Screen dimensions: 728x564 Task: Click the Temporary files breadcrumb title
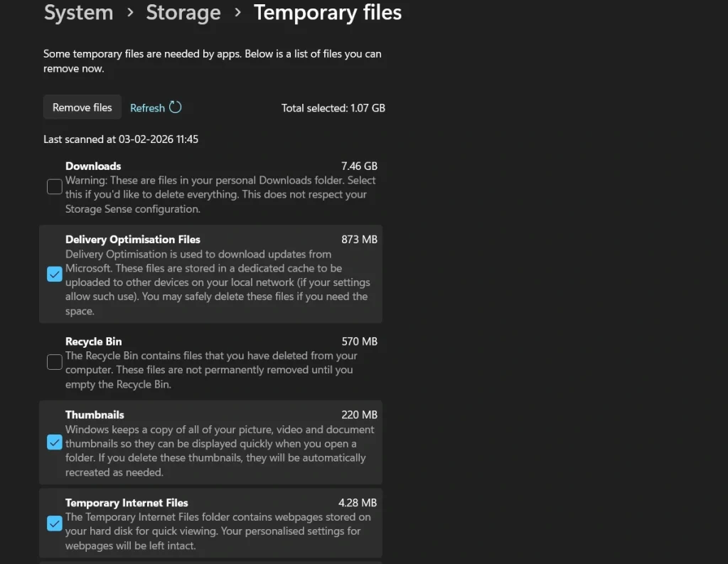pos(328,12)
